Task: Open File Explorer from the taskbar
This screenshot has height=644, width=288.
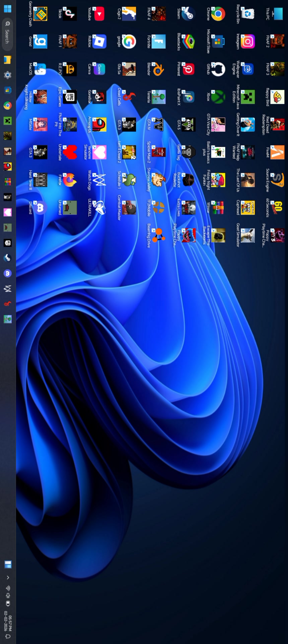Action: (7, 60)
